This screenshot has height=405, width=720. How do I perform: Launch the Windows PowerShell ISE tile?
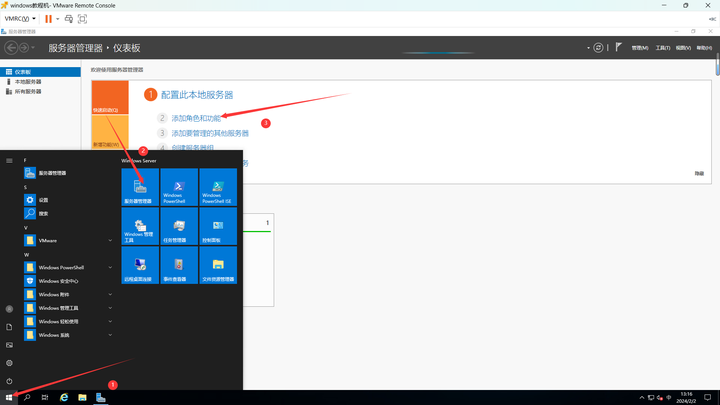point(218,187)
